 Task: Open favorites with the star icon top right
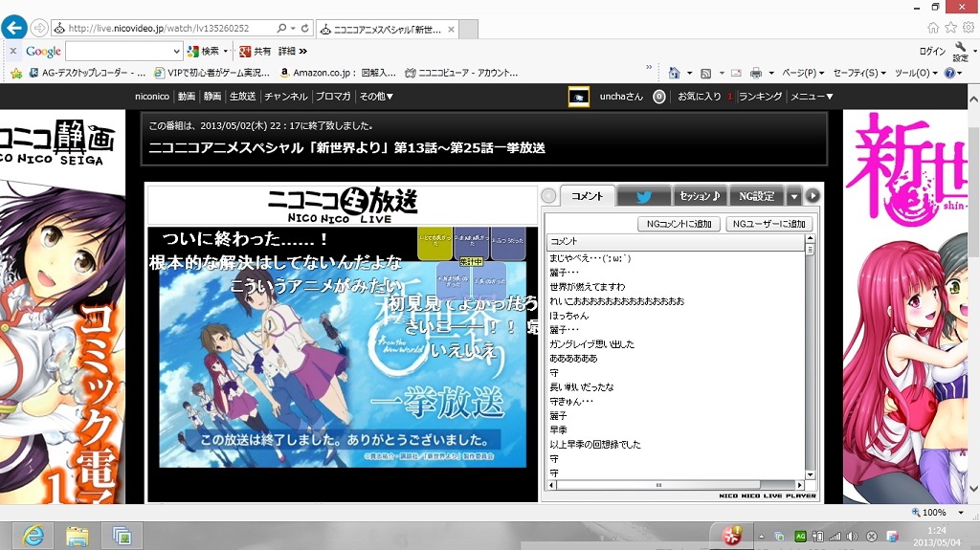pos(950,28)
